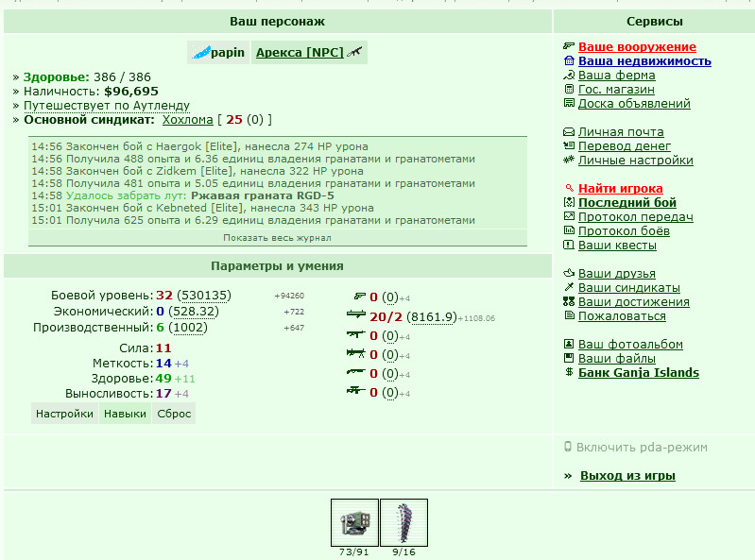755x560 pixels.
Task: Open the Ваши достижения link
Action: (634, 301)
